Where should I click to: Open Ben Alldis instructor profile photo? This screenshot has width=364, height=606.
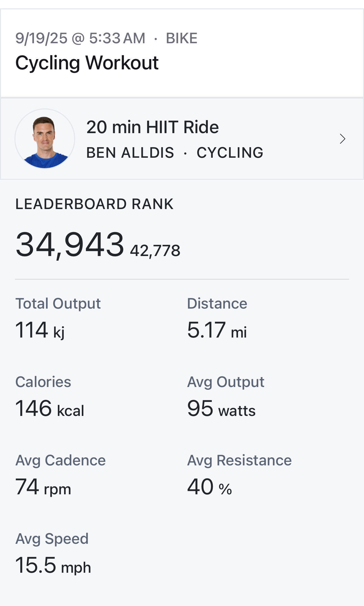pos(45,139)
